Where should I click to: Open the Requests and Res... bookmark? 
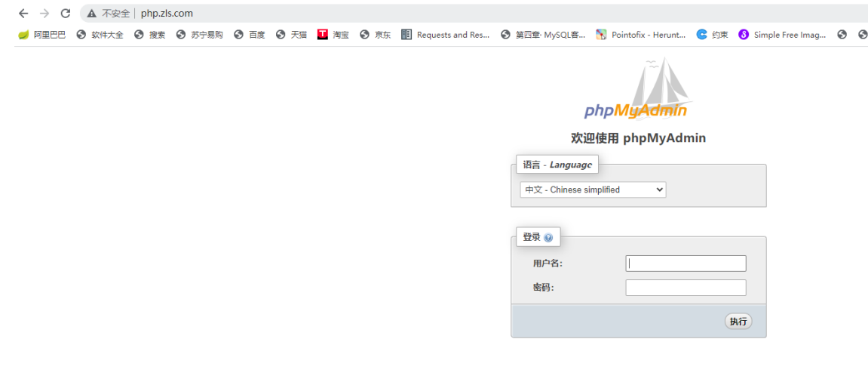point(446,35)
